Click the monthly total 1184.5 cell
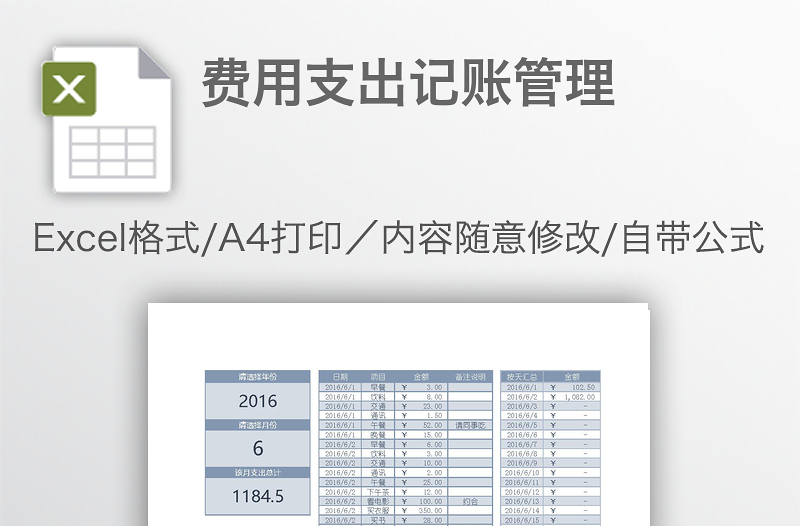Viewport: 800px width, 526px height. click(x=258, y=496)
